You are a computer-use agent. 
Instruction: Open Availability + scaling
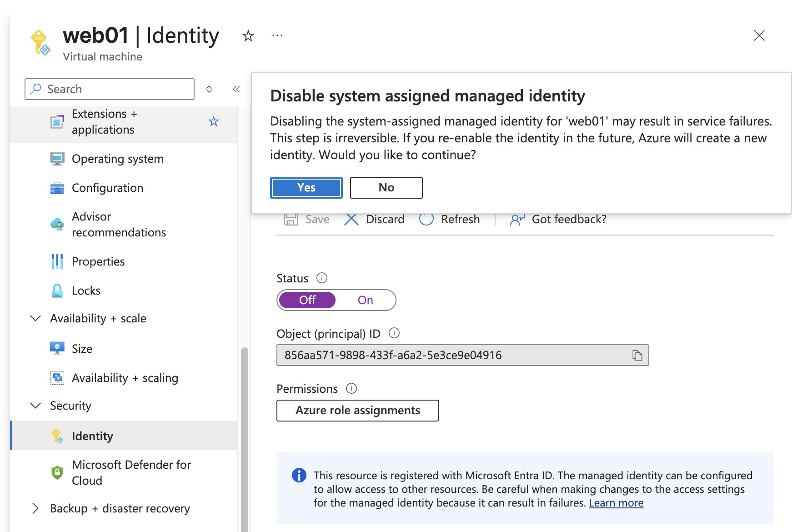tap(124, 378)
